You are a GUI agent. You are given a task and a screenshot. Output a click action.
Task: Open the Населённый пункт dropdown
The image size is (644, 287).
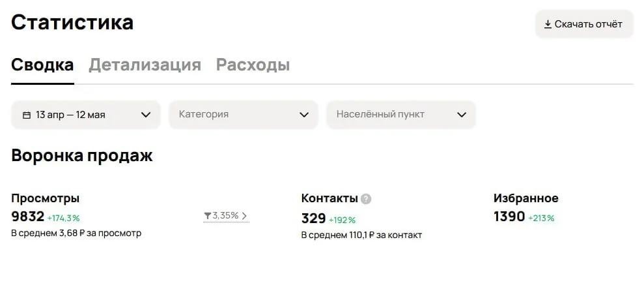pyautogui.click(x=400, y=115)
